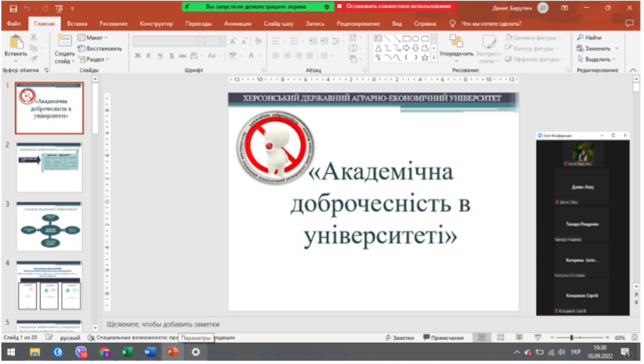Click the Italic (К) formatting icon
The image size is (644, 364).
coord(148,56)
